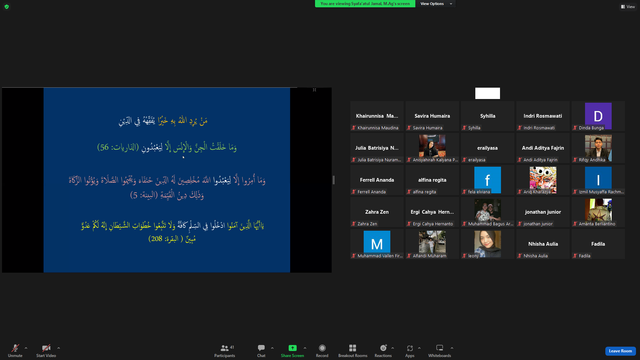Expand the caret next to Whiteboards

(452, 348)
